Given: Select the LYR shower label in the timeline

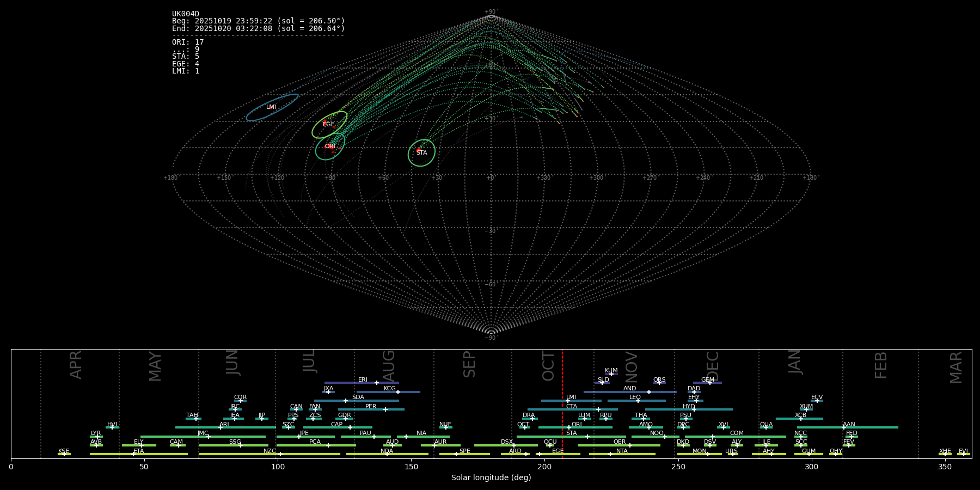Looking at the screenshot, I should [96, 433].
